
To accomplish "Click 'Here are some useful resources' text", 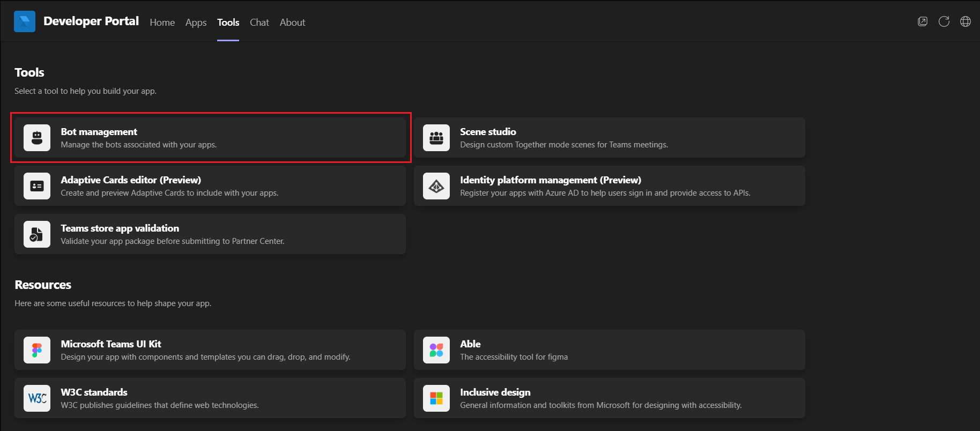I will click(x=113, y=303).
